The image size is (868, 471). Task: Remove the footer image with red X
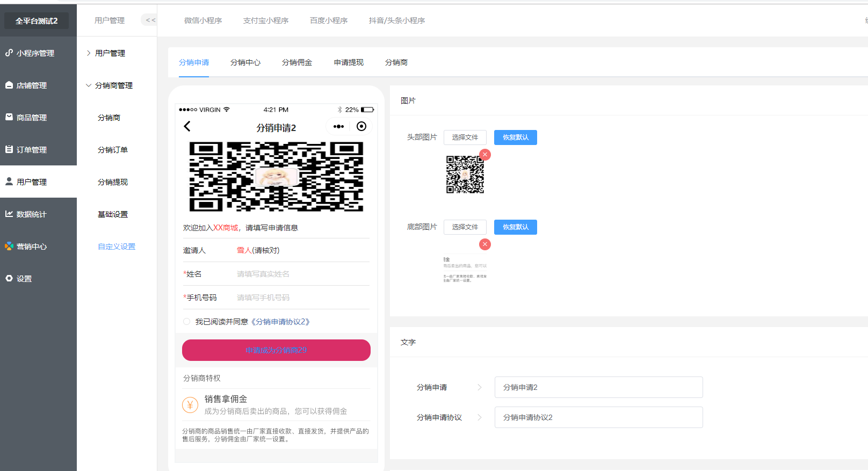tap(485, 244)
